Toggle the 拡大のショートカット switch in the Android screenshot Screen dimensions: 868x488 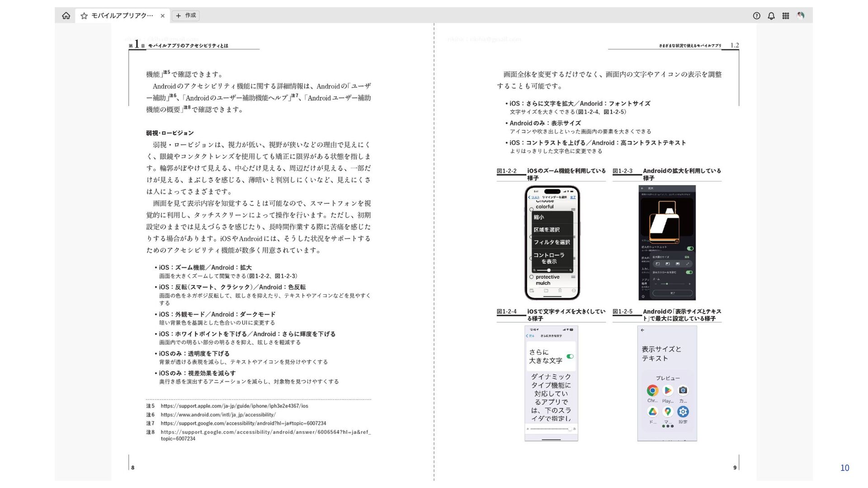pos(690,249)
